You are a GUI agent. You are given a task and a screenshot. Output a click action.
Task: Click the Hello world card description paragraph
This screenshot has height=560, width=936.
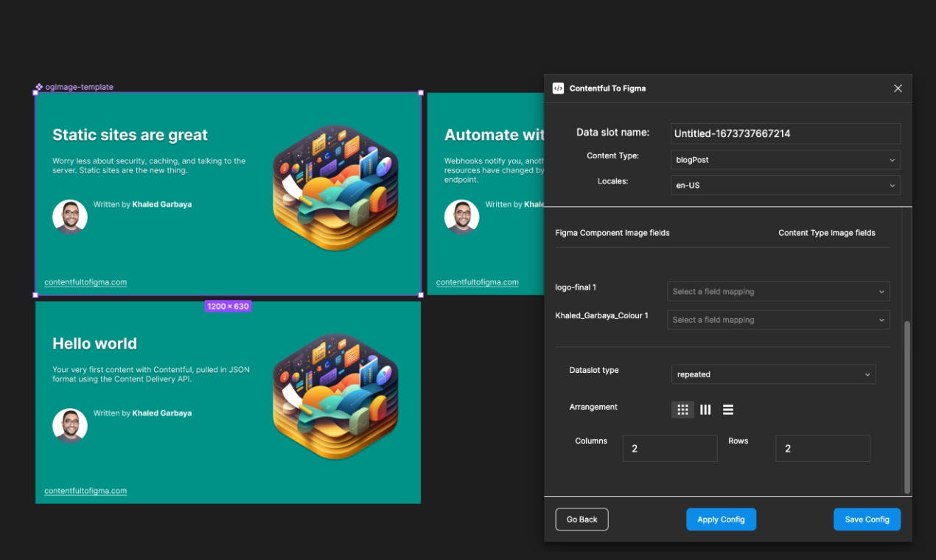pyautogui.click(x=151, y=374)
